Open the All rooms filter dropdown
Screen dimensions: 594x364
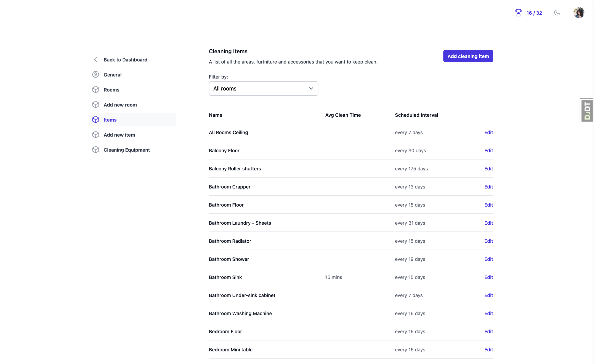(x=263, y=89)
